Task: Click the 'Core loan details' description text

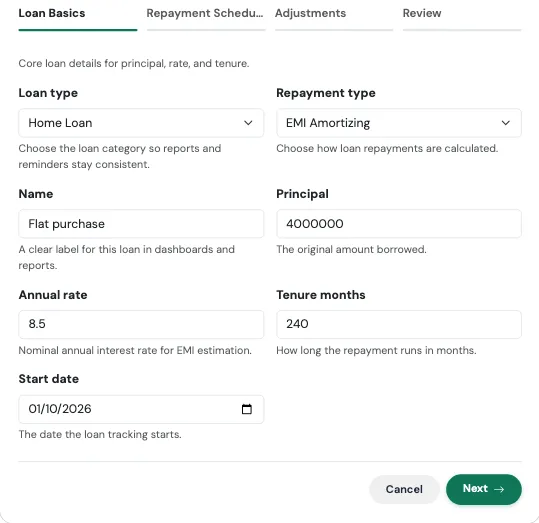Action: [134, 64]
